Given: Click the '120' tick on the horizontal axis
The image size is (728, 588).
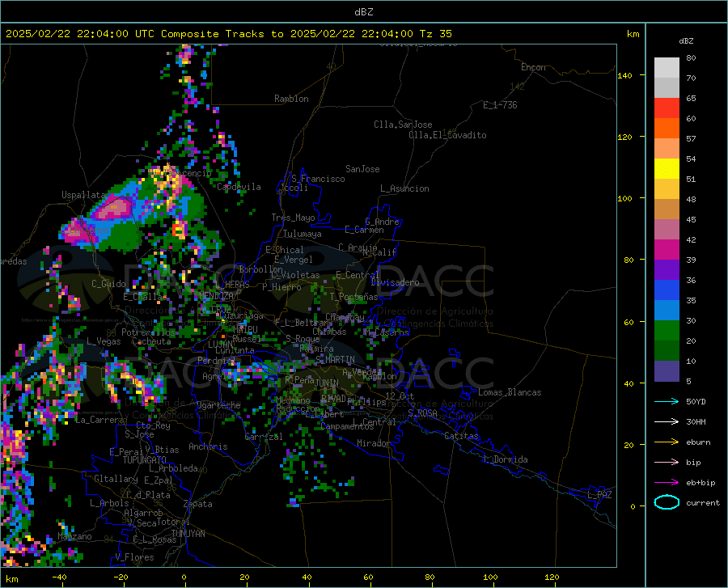Looking at the screenshot, I should [552, 577].
